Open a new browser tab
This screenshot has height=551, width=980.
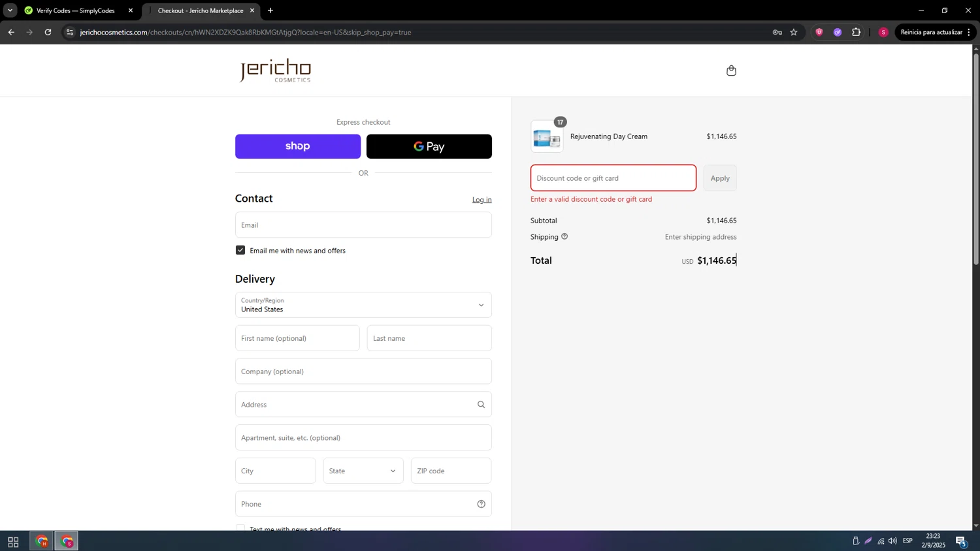(x=270, y=10)
